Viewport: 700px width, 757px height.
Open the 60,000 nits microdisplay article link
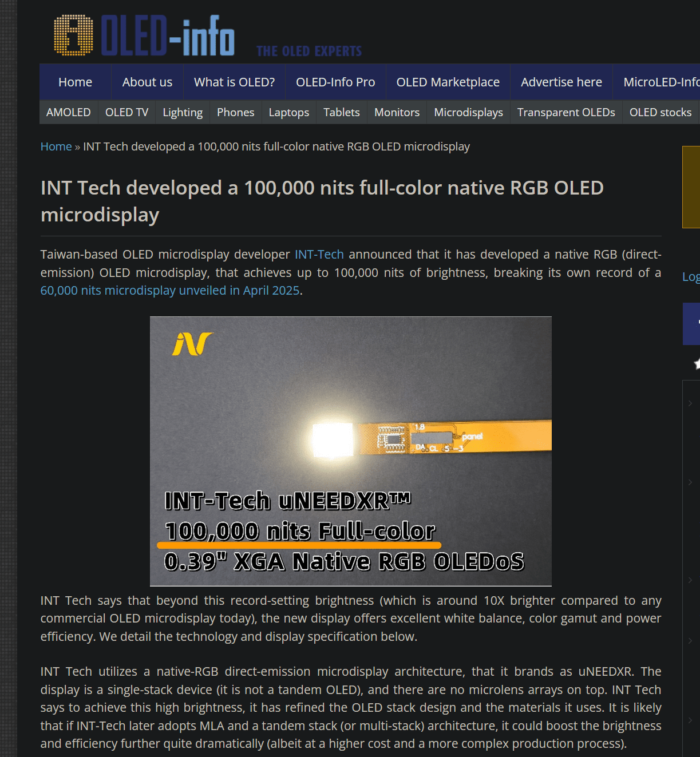[x=169, y=290]
